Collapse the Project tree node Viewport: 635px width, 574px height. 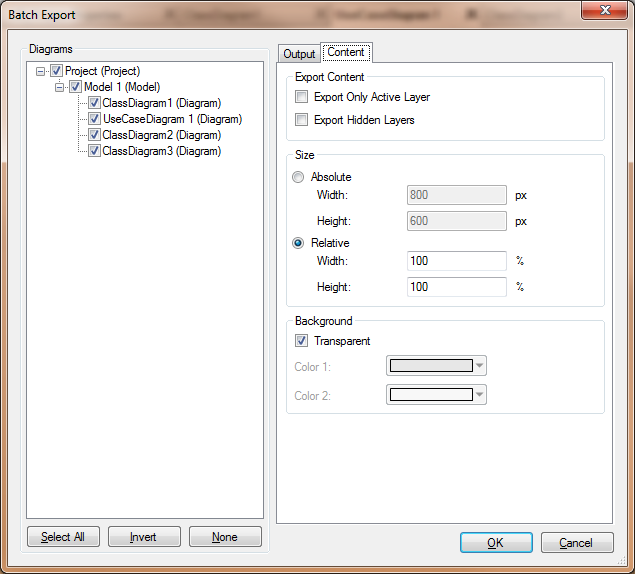[40, 72]
